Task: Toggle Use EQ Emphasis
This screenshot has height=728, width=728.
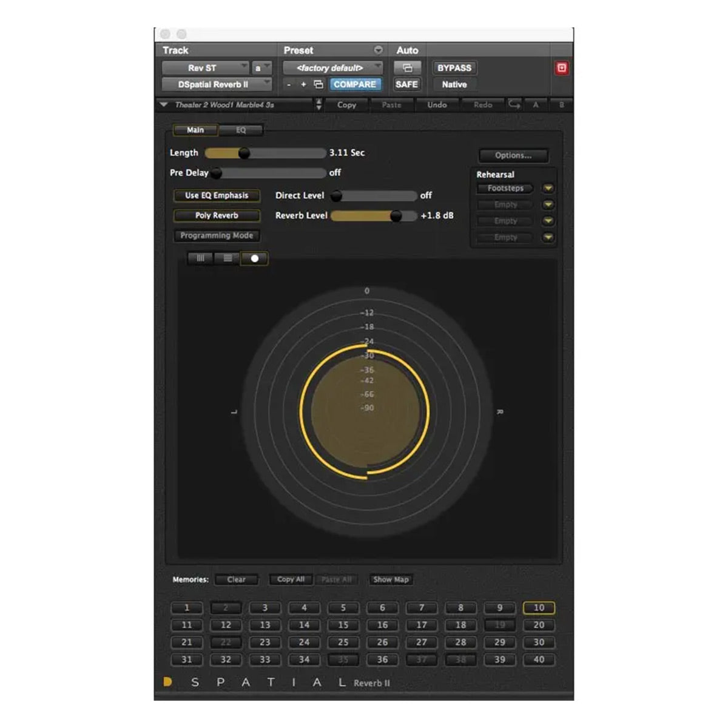Action: click(x=217, y=195)
